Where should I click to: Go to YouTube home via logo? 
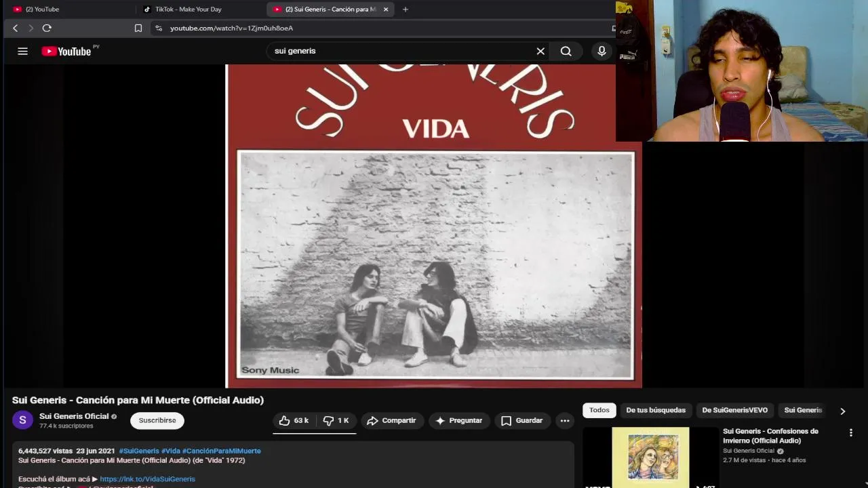point(66,52)
